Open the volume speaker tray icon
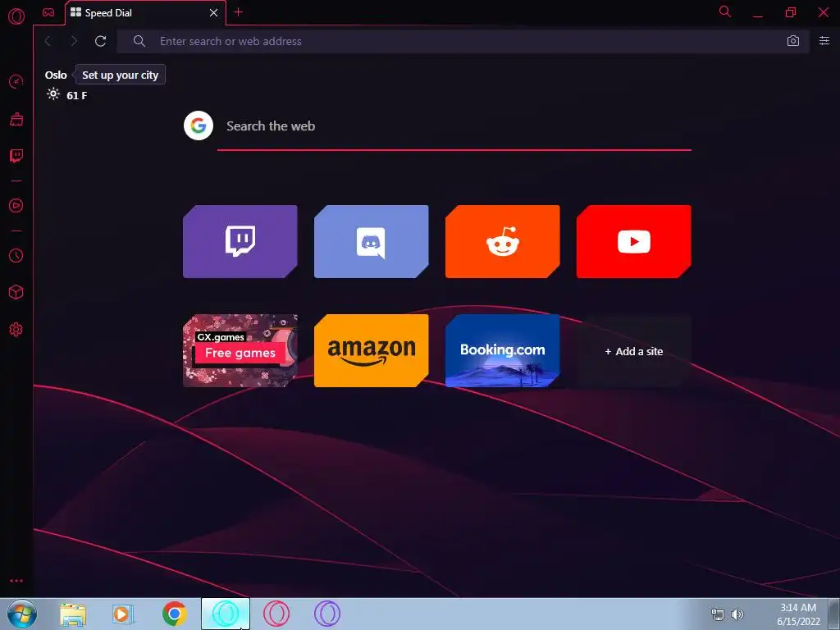The height and width of the screenshot is (630, 840). [737, 614]
